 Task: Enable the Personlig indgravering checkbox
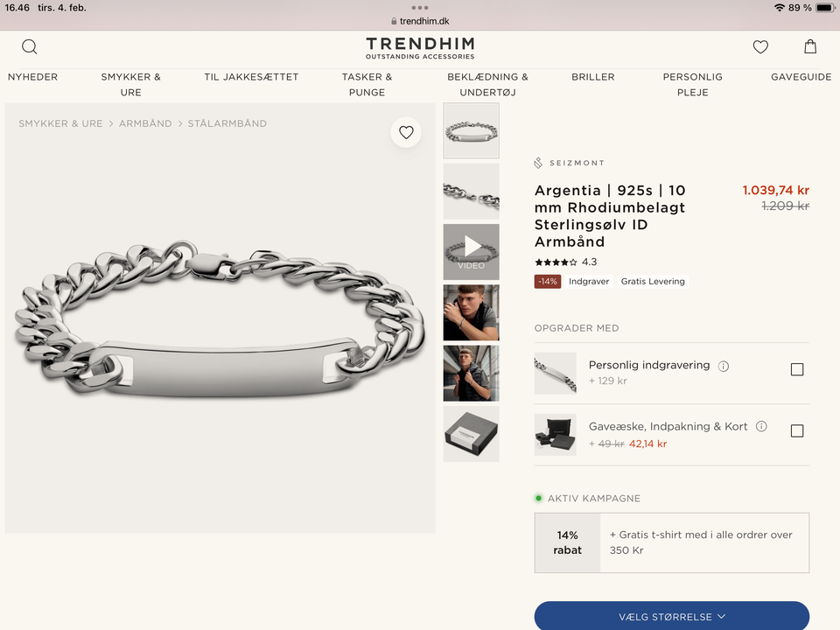[x=797, y=369]
